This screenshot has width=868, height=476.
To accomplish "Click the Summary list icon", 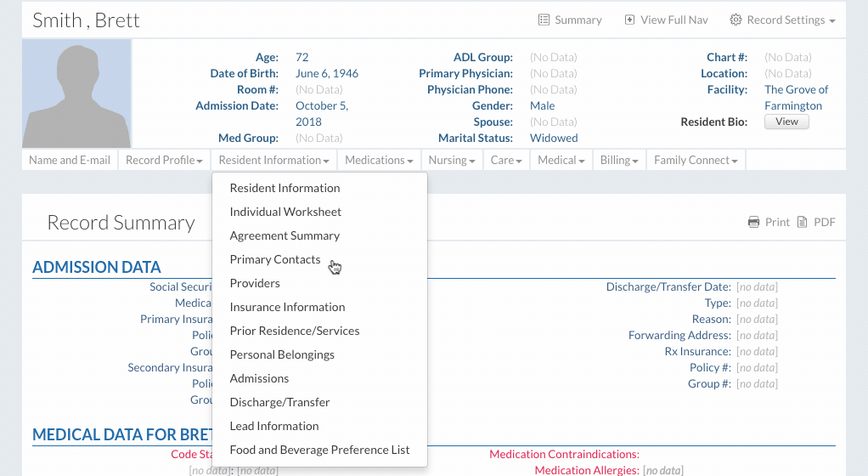I will point(544,20).
